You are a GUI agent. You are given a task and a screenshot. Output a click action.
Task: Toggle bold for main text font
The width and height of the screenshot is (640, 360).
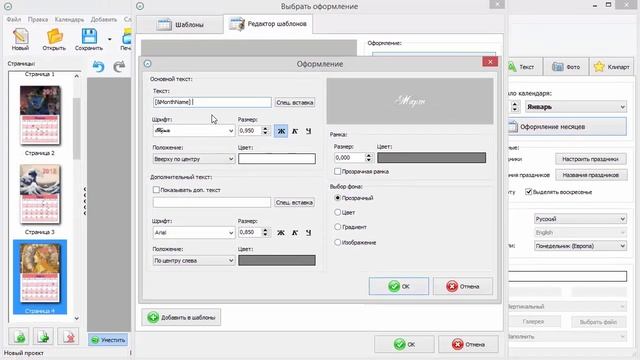click(281, 131)
